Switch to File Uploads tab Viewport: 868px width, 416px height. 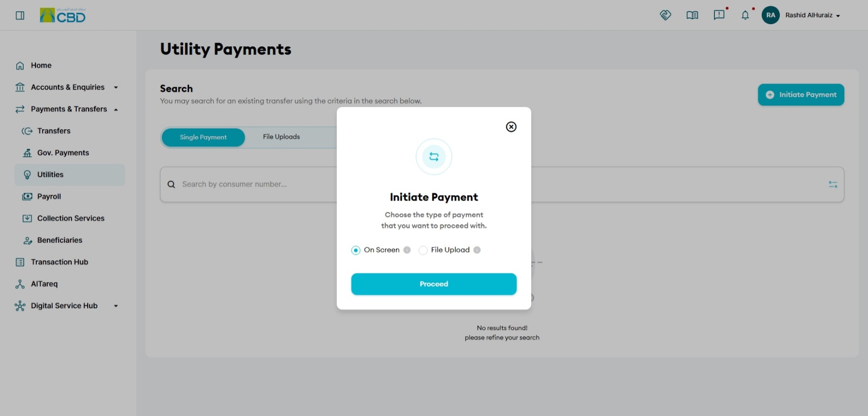click(x=281, y=137)
